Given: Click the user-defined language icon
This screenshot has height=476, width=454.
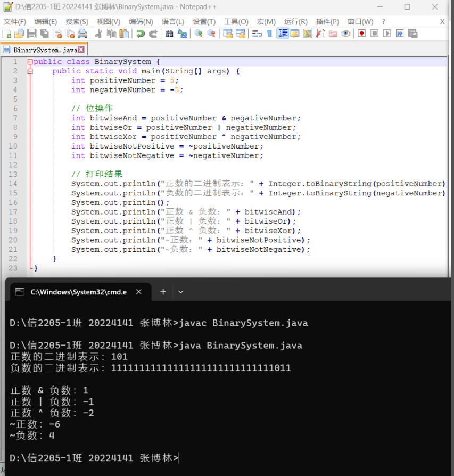Looking at the screenshot, I should click(x=295, y=34).
